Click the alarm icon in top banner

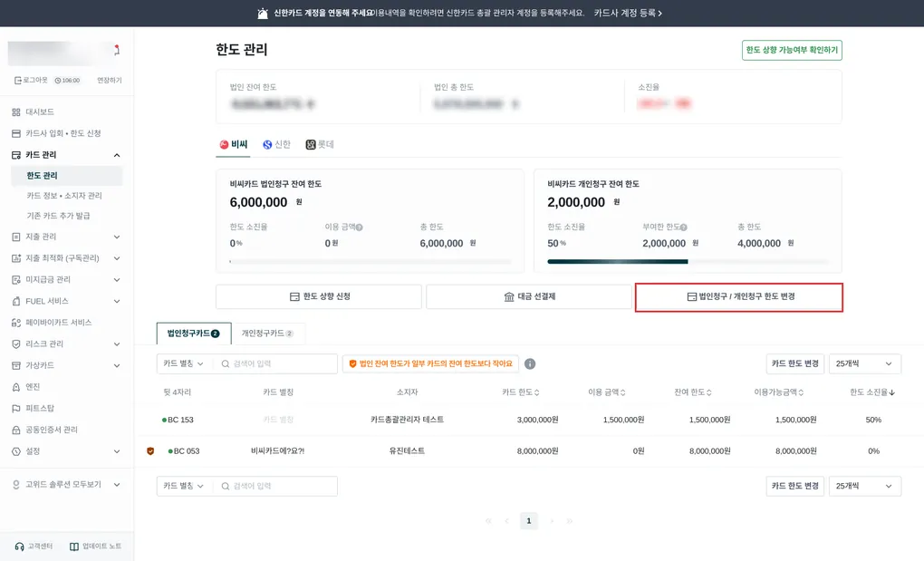(x=263, y=13)
